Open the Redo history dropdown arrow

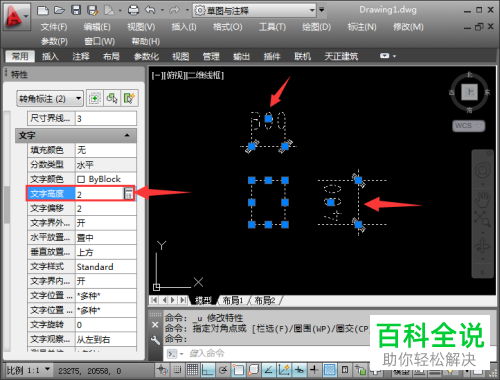point(187,10)
